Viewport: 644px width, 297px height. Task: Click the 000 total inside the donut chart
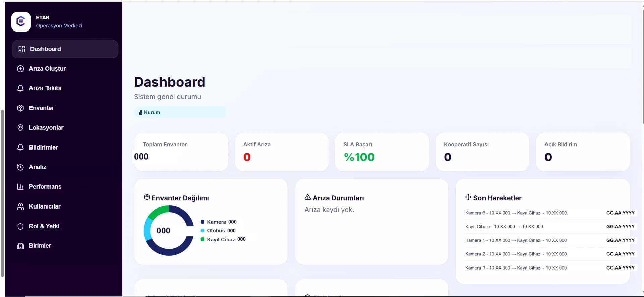[x=164, y=231]
